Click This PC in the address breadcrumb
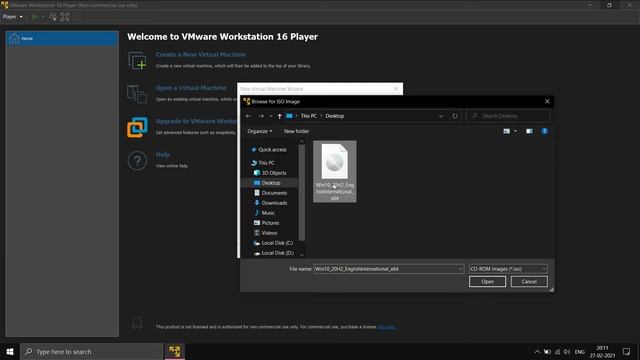 click(x=309, y=116)
